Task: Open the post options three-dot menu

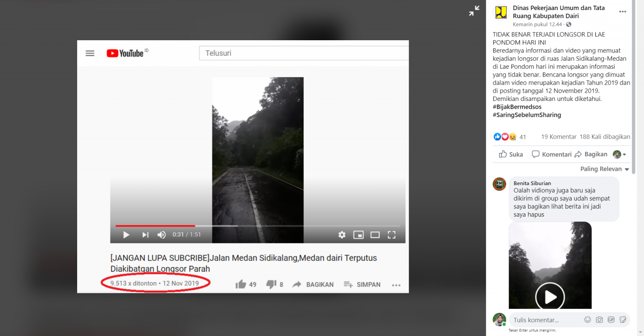Action: (x=623, y=12)
